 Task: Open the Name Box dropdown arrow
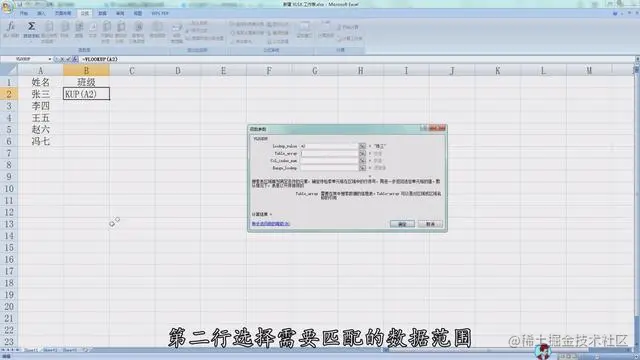pos(50,59)
